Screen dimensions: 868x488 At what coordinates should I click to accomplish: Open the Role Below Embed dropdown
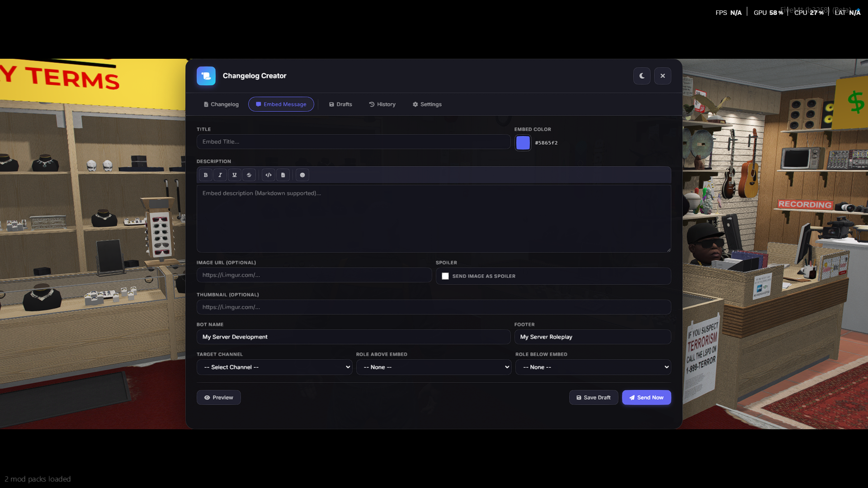(x=593, y=367)
